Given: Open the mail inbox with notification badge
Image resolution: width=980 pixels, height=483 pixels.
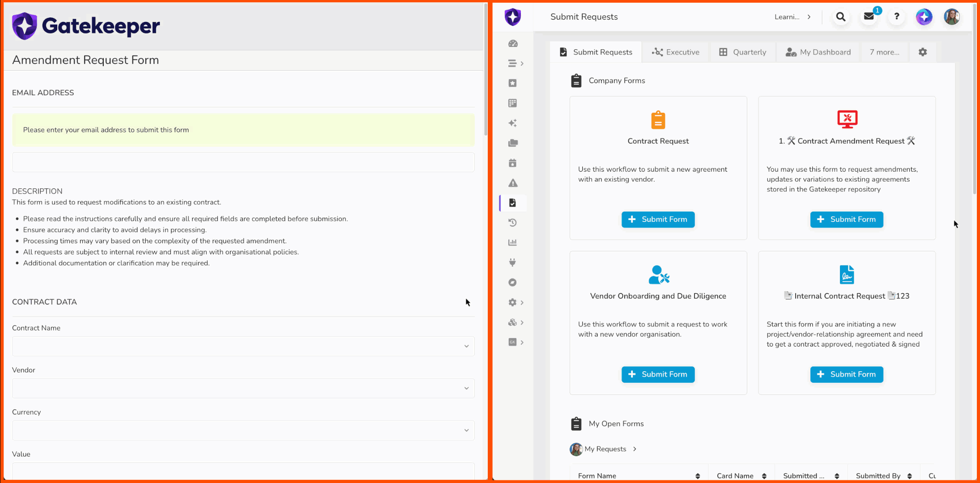Looking at the screenshot, I should [x=869, y=17].
